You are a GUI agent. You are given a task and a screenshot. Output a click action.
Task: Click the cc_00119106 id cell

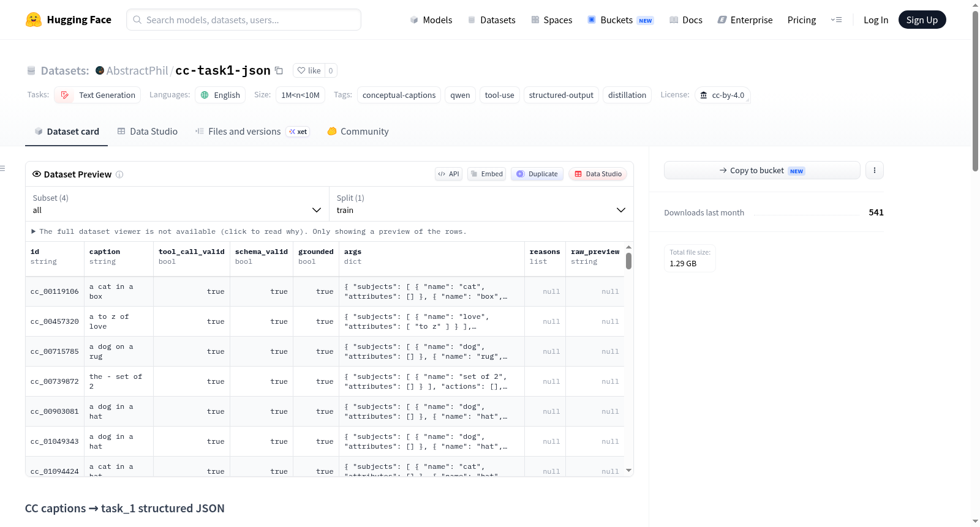point(55,291)
